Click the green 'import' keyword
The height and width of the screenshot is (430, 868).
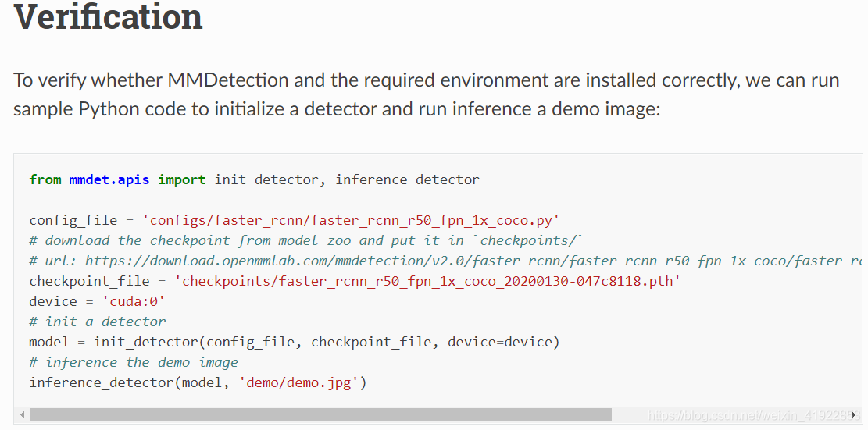pyautogui.click(x=181, y=179)
